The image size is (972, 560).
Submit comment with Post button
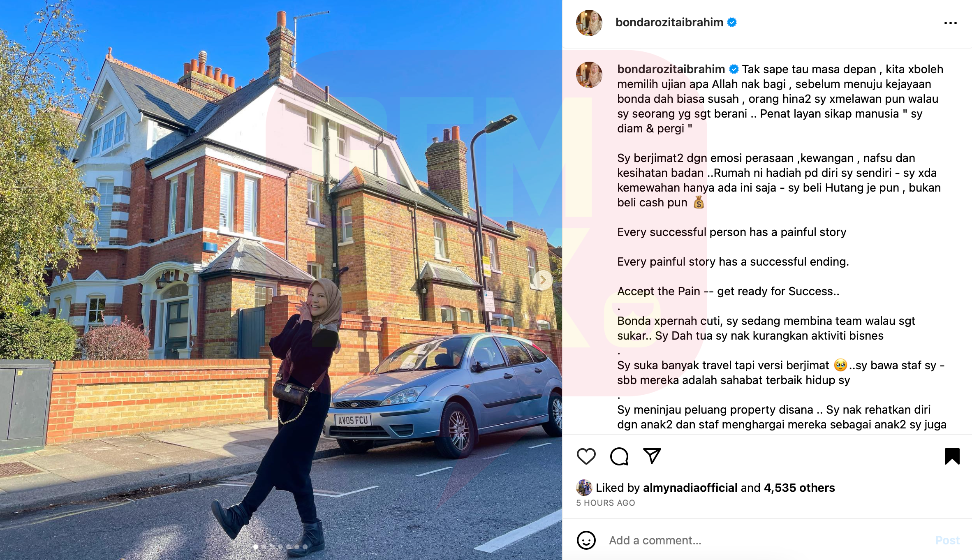(947, 540)
